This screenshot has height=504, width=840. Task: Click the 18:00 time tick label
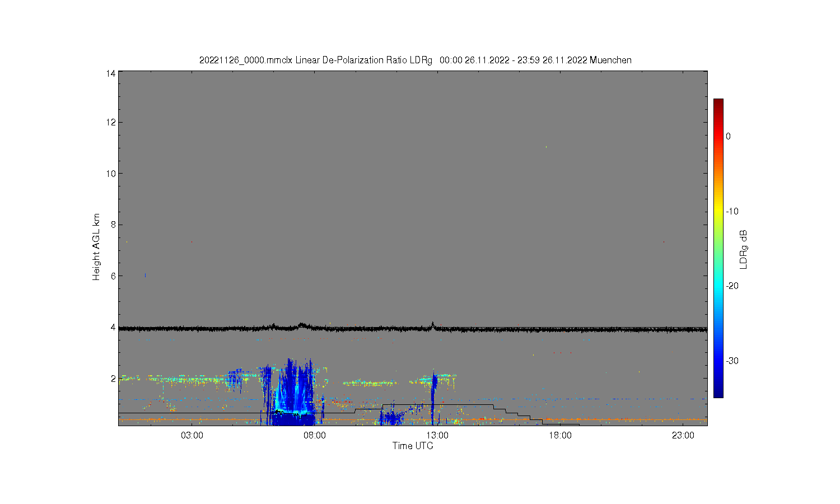click(560, 435)
